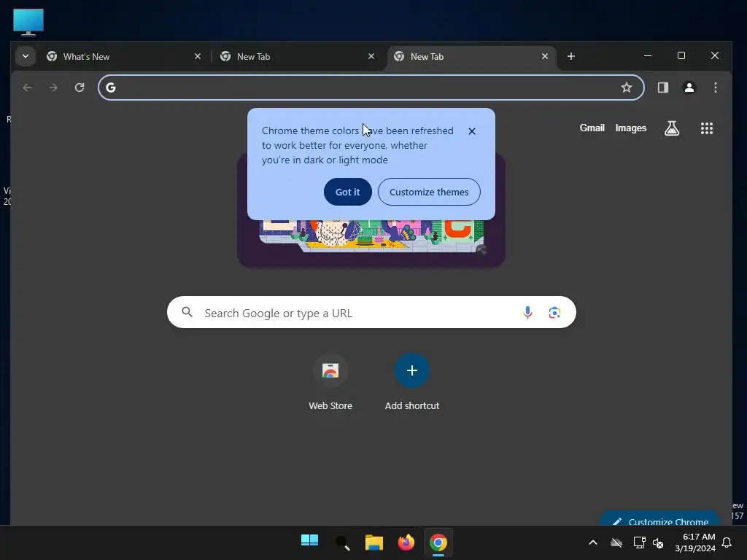Viewport: 747px width, 560px height.
Task: Reload the current page
Action: pos(80,87)
